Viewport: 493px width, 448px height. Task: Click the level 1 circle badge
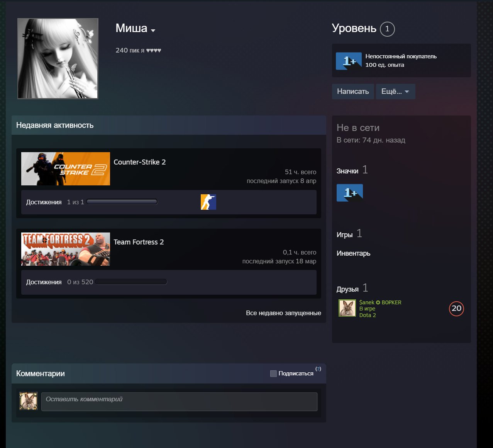(387, 29)
